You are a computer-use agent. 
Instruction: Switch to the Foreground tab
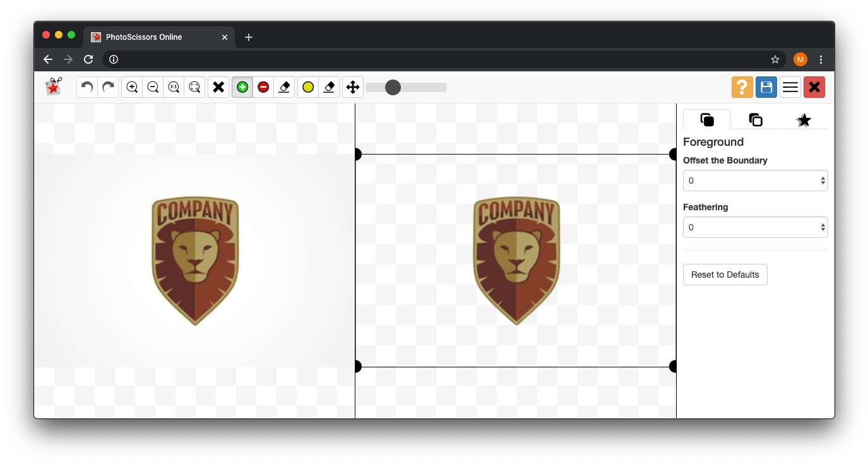[707, 120]
